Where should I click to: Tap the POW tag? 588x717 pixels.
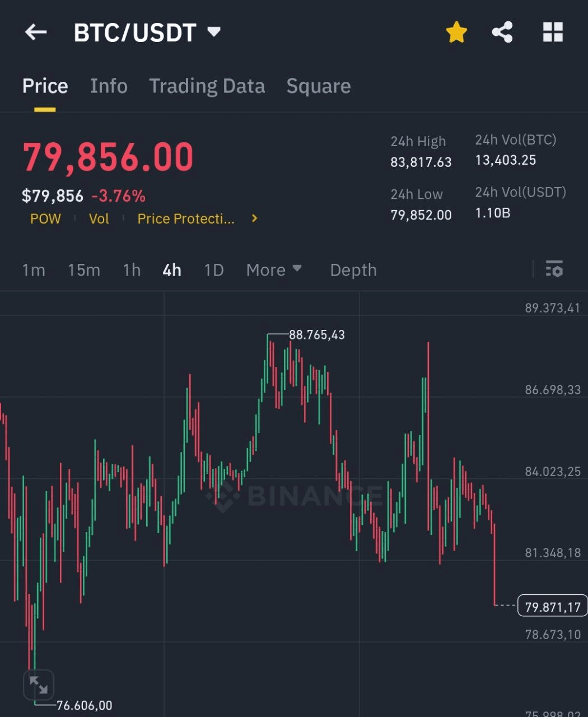tap(45, 218)
